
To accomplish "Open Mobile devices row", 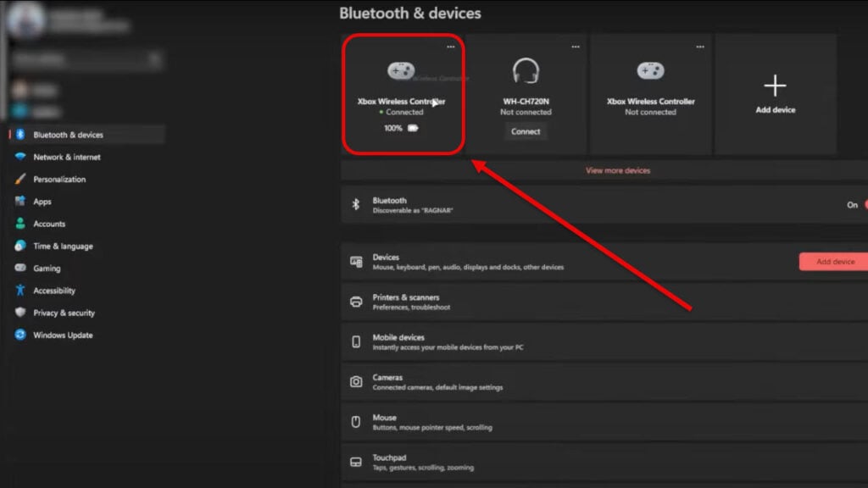I will [604, 342].
